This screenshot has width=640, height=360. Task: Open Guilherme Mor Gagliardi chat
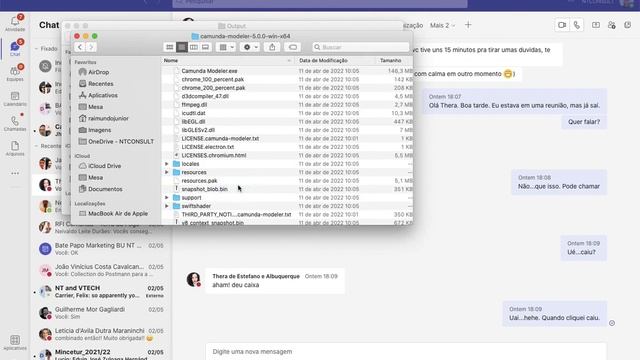101,313
